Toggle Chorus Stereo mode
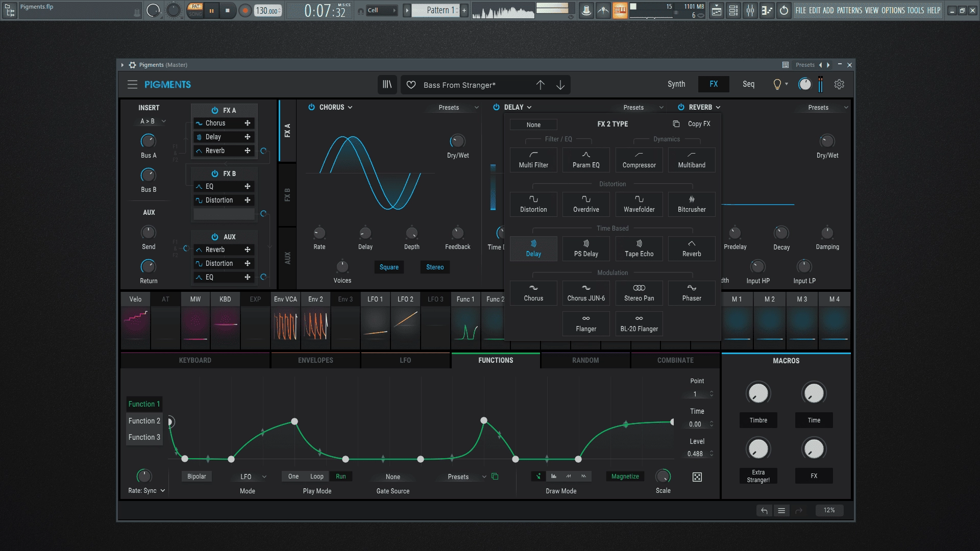The width and height of the screenshot is (980, 551). pos(435,267)
